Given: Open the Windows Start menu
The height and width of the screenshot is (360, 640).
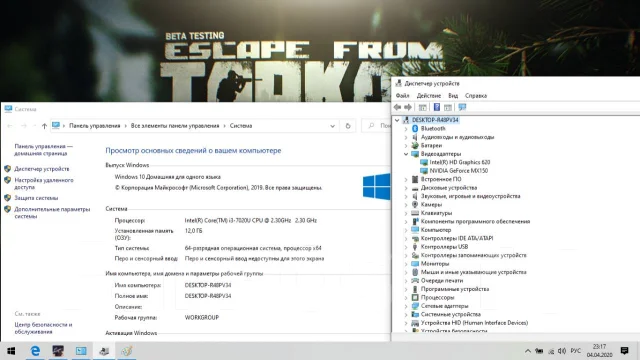Looking at the screenshot, I should click(11, 351).
